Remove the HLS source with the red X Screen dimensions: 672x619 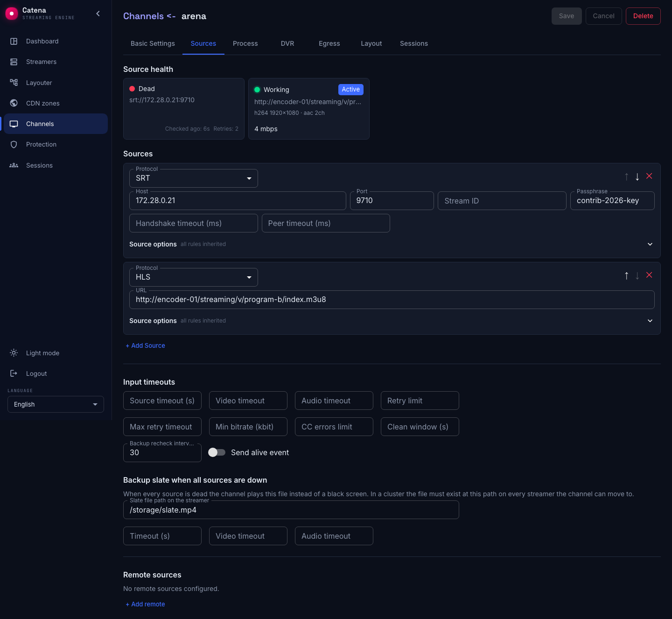(649, 275)
